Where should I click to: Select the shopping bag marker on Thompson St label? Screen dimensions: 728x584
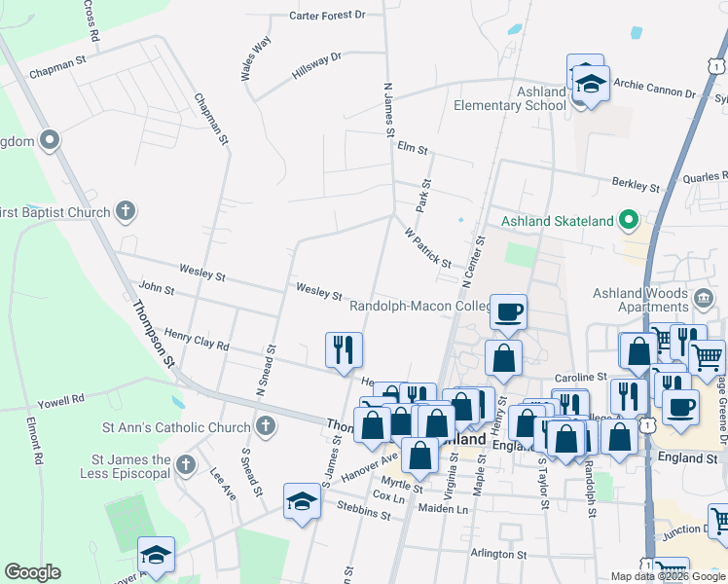point(372,426)
